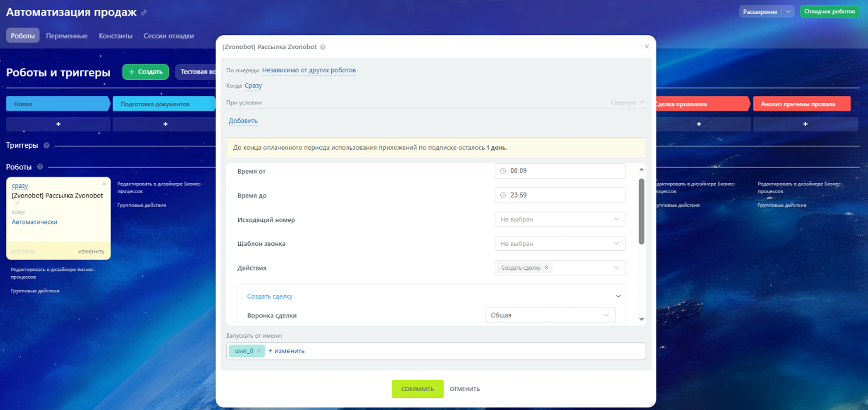Screen dimensions: 868x410
Task: Add robot under Подготовка документов stage
Action: tap(165, 124)
